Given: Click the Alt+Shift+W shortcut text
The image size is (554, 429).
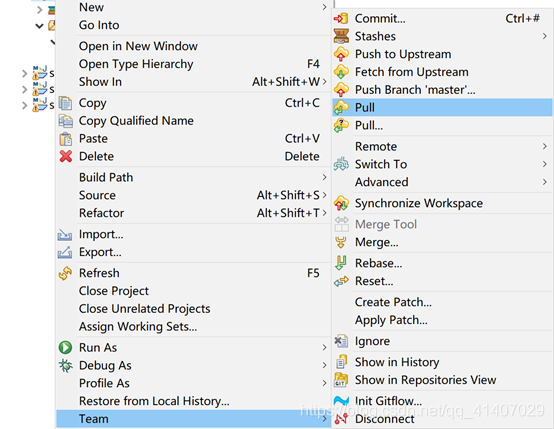Looking at the screenshot, I should pyautogui.click(x=286, y=82).
